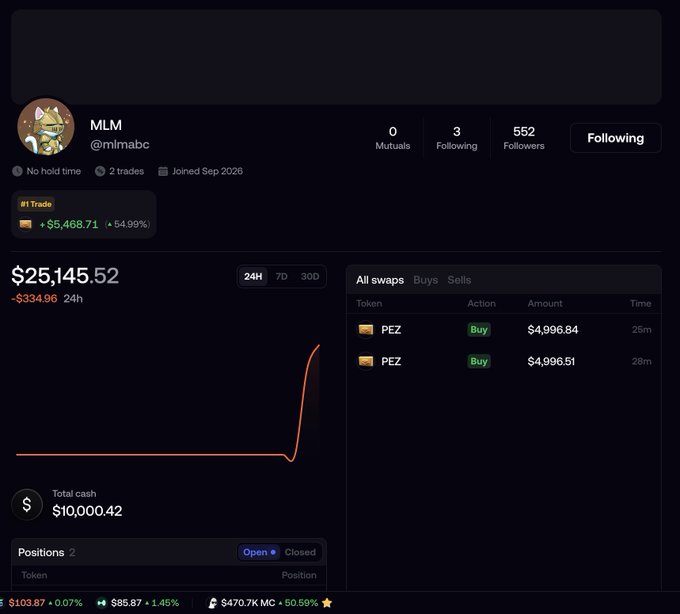Open the 552 Followers list

tap(524, 138)
